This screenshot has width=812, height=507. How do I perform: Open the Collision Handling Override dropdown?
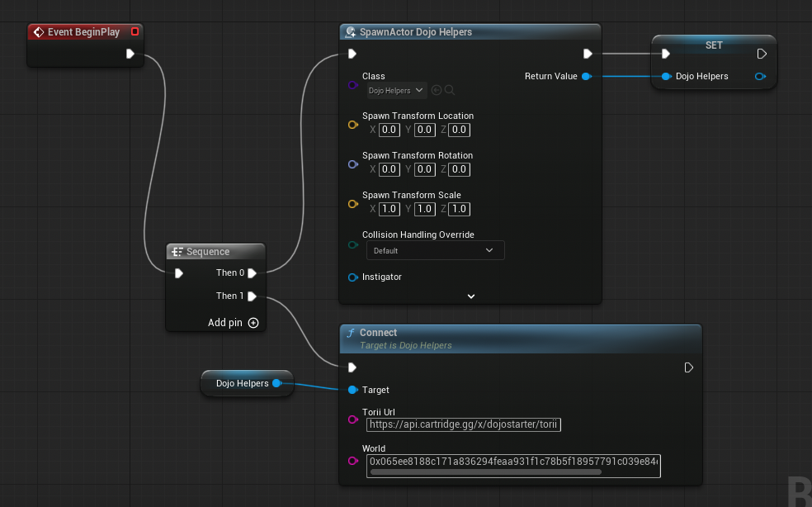(435, 250)
